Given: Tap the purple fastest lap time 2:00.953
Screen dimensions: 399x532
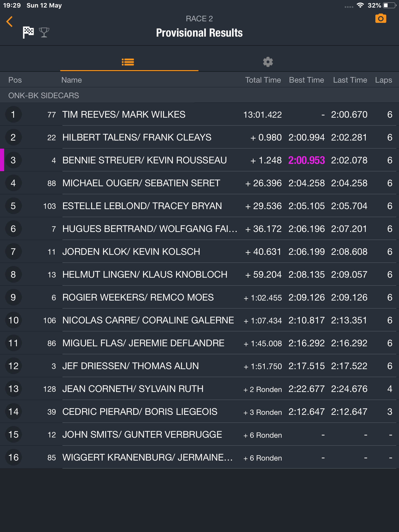Looking at the screenshot, I should tap(307, 160).
